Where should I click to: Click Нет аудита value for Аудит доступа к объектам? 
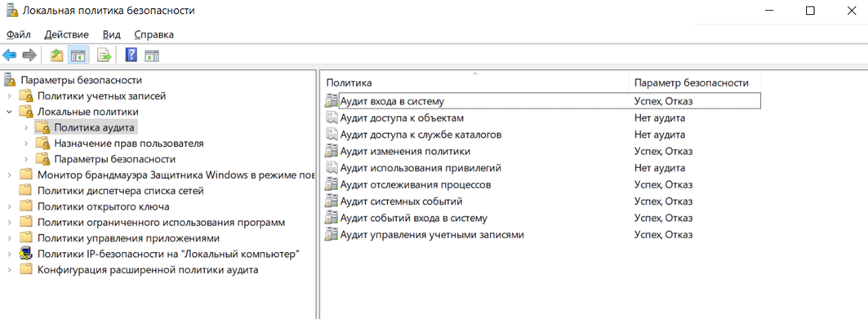pos(660,117)
